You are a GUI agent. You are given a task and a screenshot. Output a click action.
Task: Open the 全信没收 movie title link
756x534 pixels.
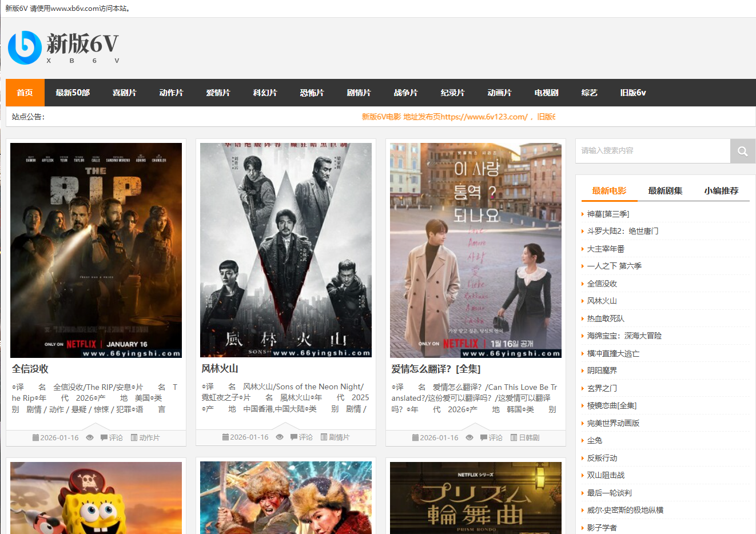pyautogui.click(x=30, y=369)
